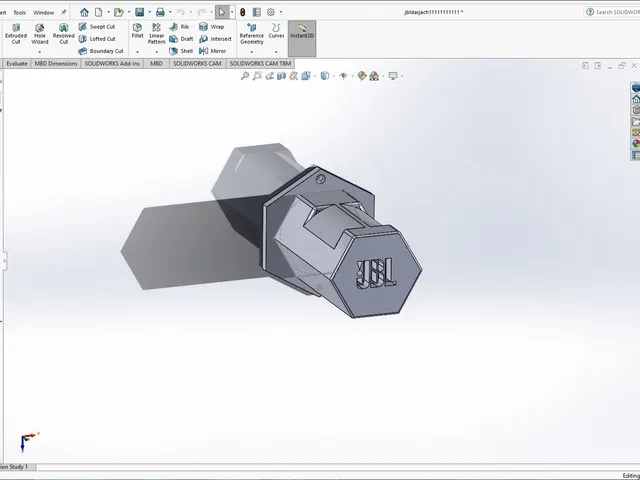Viewport: 640px width, 480px height.
Task: Click the Rebuild traffic light icon
Action: [x=242, y=12]
